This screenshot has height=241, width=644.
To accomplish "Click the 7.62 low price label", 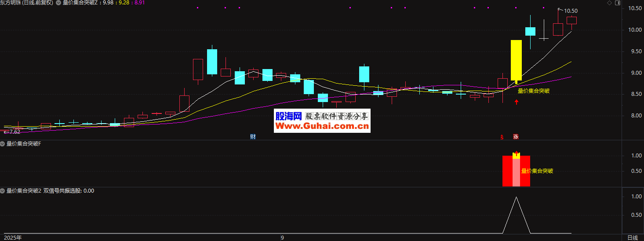I will (15, 131).
